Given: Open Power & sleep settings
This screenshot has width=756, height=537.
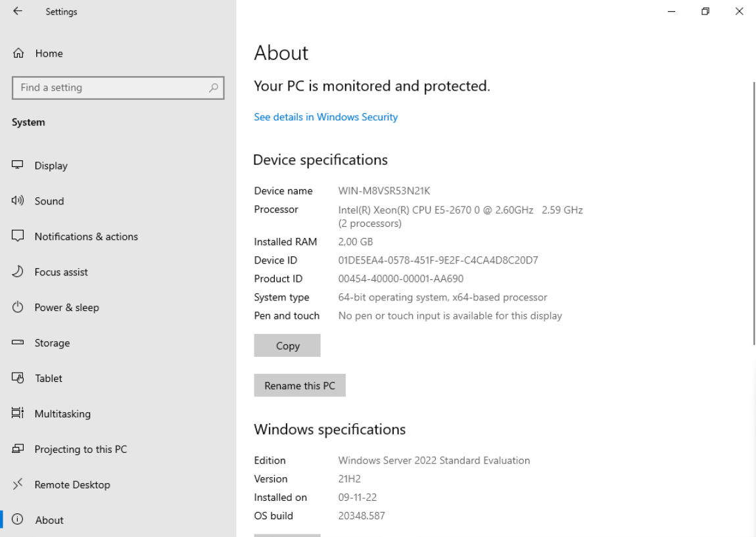Looking at the screenshot, I should pos(118,308).
